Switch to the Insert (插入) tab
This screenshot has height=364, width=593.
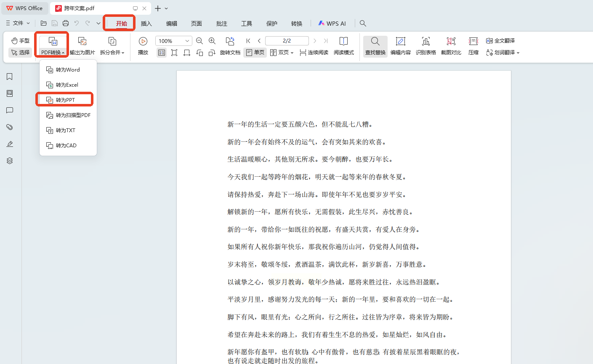coord(146,24)
